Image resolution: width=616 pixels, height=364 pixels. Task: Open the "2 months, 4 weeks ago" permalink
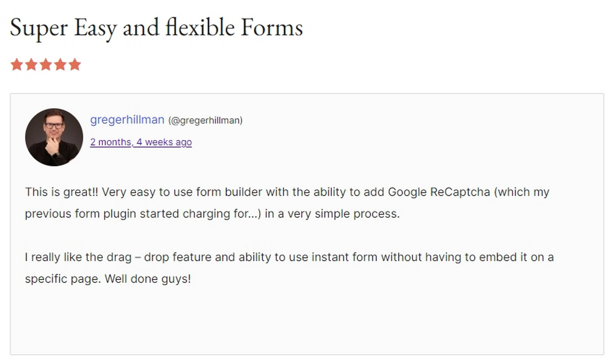click(x=141, y=142)
